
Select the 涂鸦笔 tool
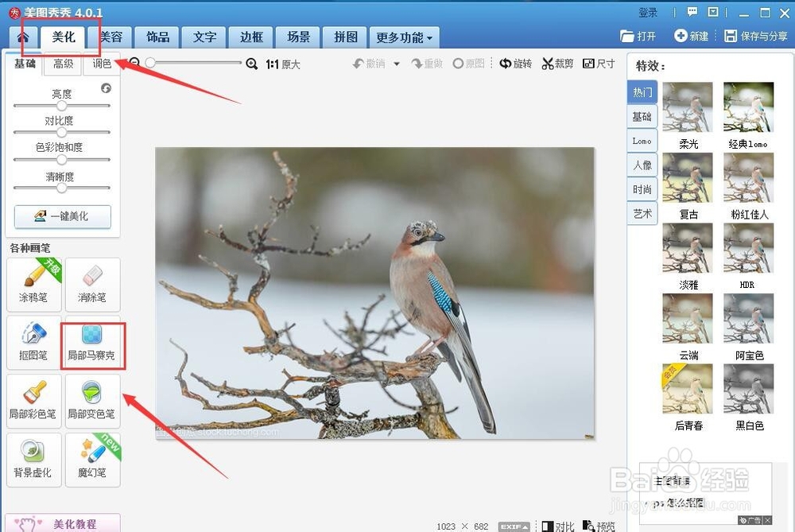tap(33, 285)
